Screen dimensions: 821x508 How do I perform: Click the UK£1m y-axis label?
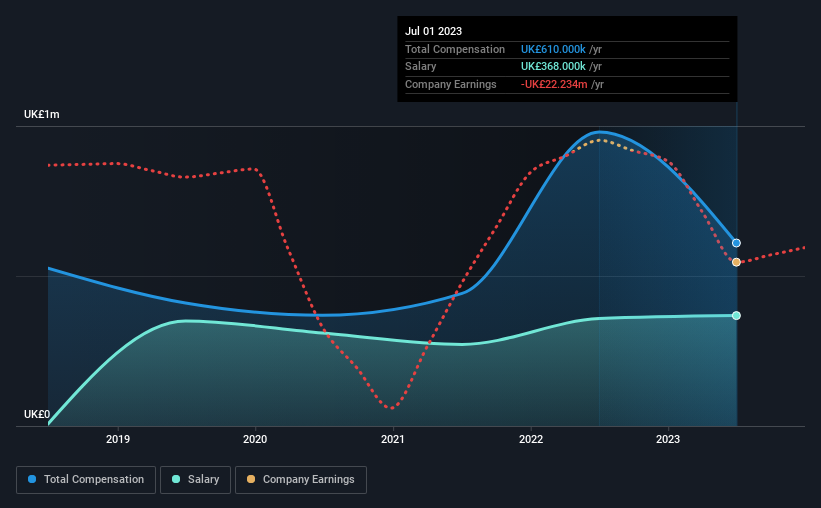coord(42,114)
